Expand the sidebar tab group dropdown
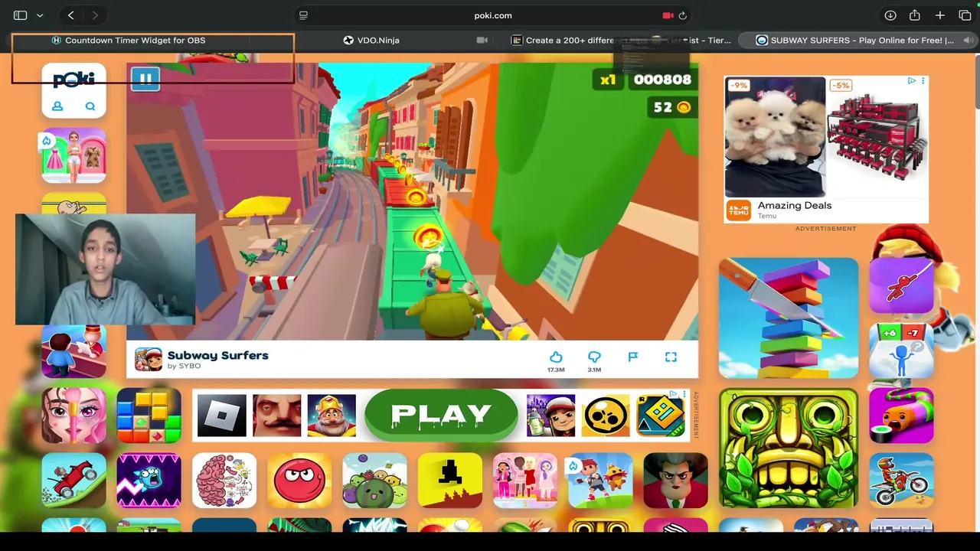Viewport: 980px width, 551px height. tap(40, 15)
